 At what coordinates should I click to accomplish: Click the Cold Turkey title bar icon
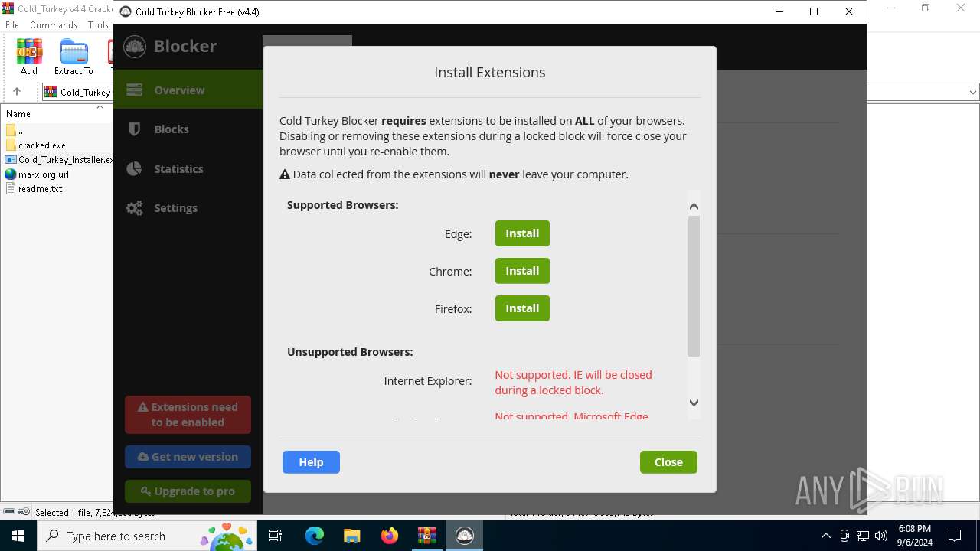pyautogui.click(x=126, y=11)
